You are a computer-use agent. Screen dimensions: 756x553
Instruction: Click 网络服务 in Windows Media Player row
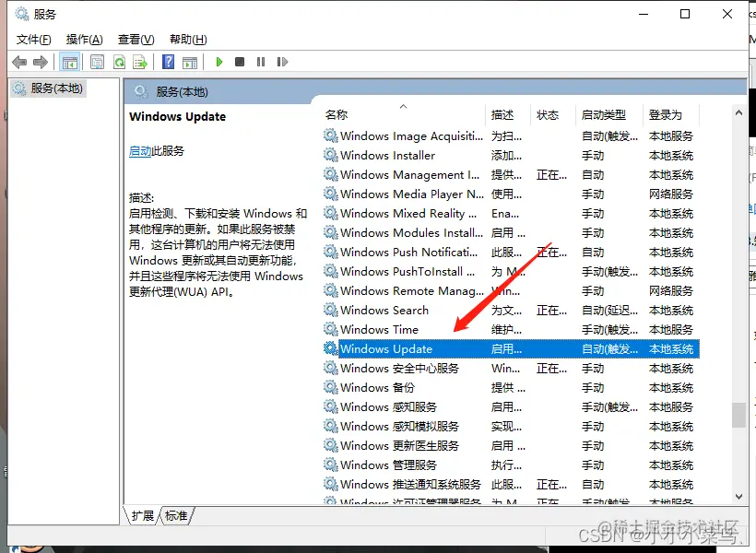point(670,194)
